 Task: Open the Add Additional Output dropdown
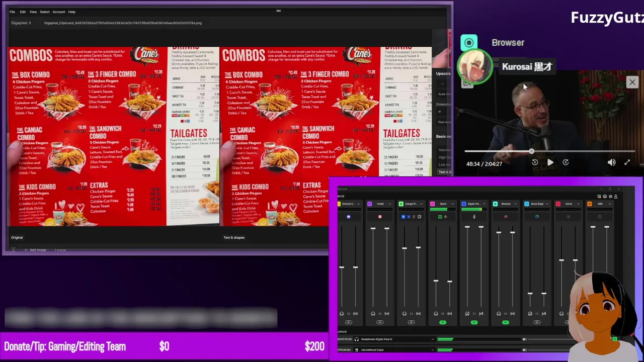pyautogui.click(x=394, y=350)
